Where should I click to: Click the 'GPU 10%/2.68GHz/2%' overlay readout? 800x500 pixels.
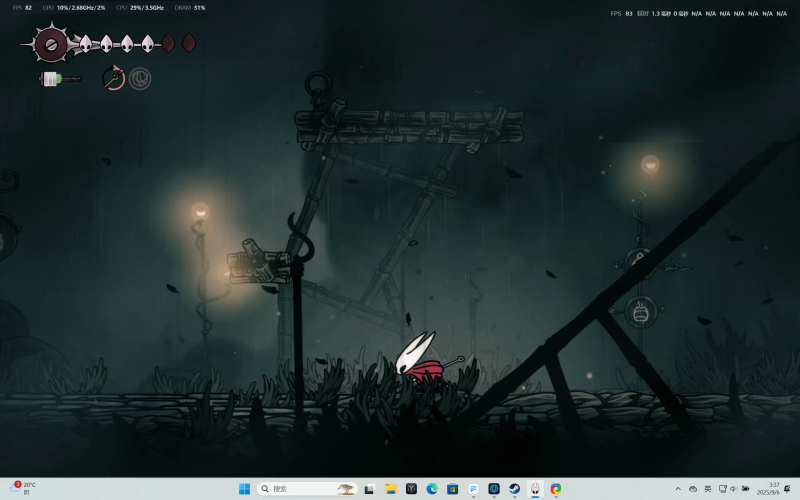pyautogui.click(x=74, y=8)
